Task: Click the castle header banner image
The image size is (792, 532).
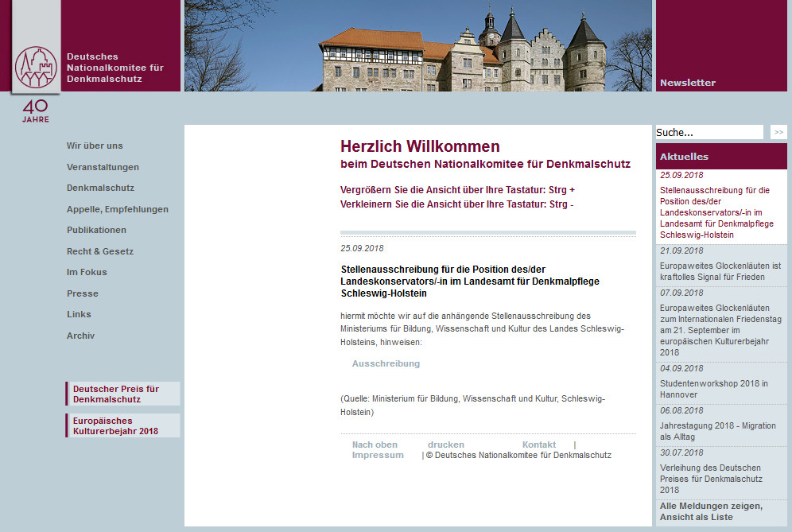Action: pyautogui.click(x=418, y=45)
